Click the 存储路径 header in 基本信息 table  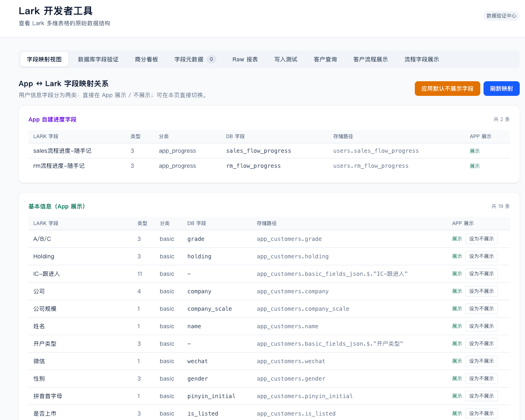[267, 223]
